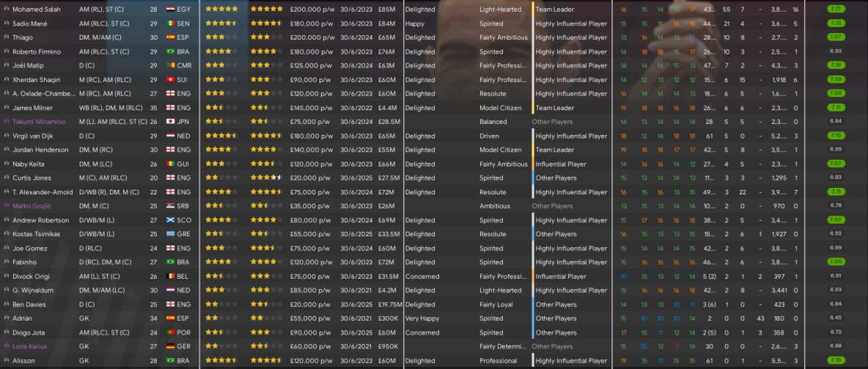Screen dimensions: 868x369
Task: Select Alisson's Professional personality cell
Action: pos(499,361)
